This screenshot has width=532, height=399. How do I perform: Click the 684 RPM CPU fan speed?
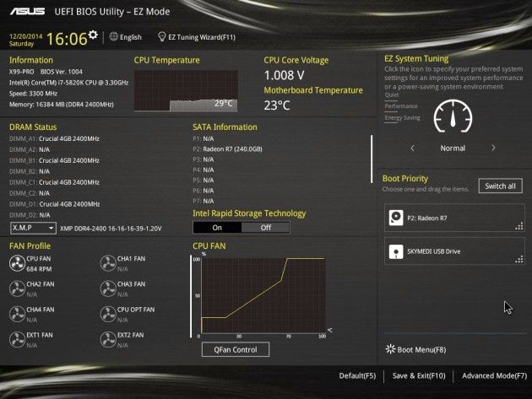pos(39,269)
